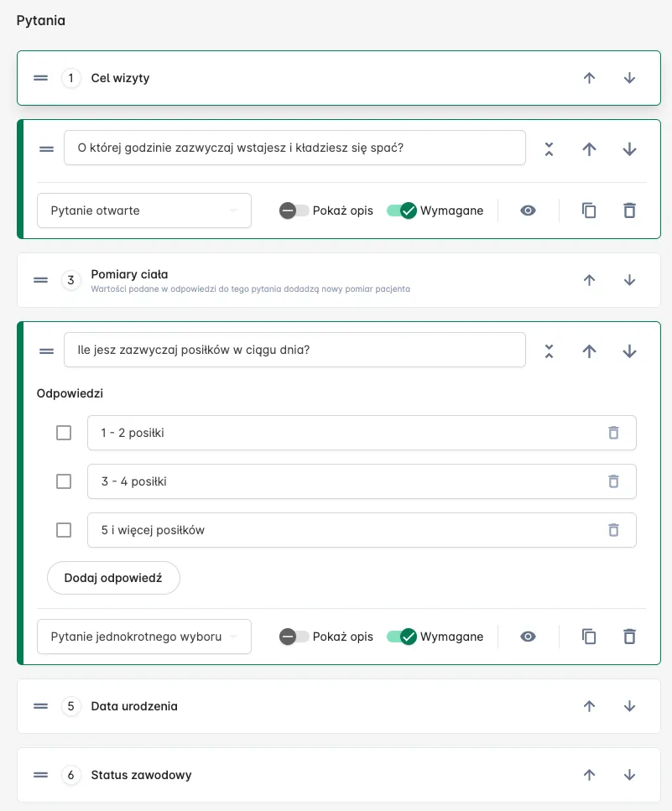Screen dimensions: 672x811
Task: Delete the sleep time open question
Action: coord(629,211)
